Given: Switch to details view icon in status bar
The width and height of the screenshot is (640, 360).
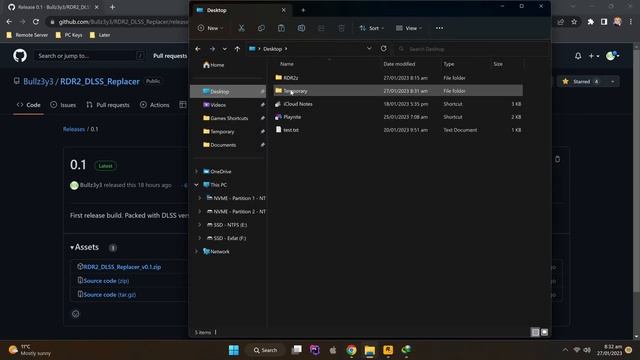Looking at the screenshot, I should (x=535, y=332).
